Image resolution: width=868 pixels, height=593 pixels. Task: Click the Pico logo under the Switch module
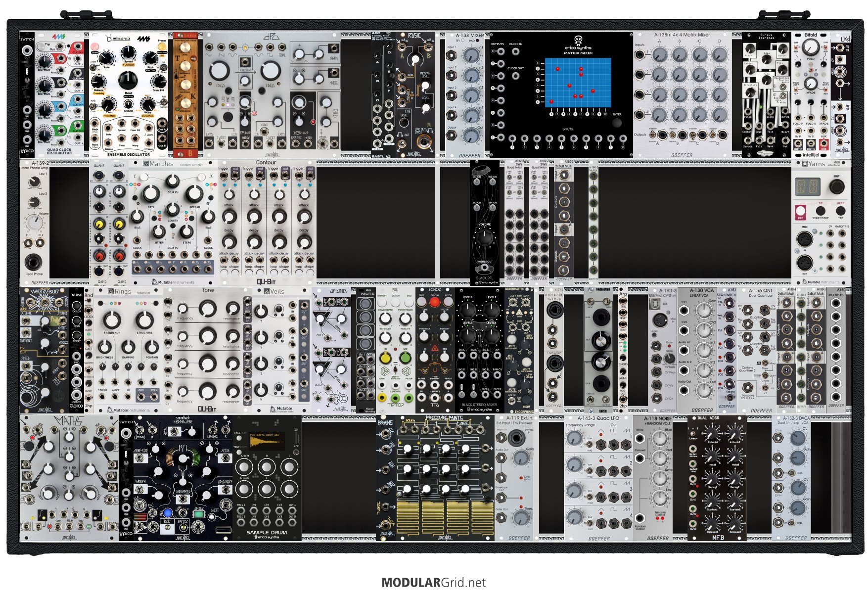[x=27, y=151]
